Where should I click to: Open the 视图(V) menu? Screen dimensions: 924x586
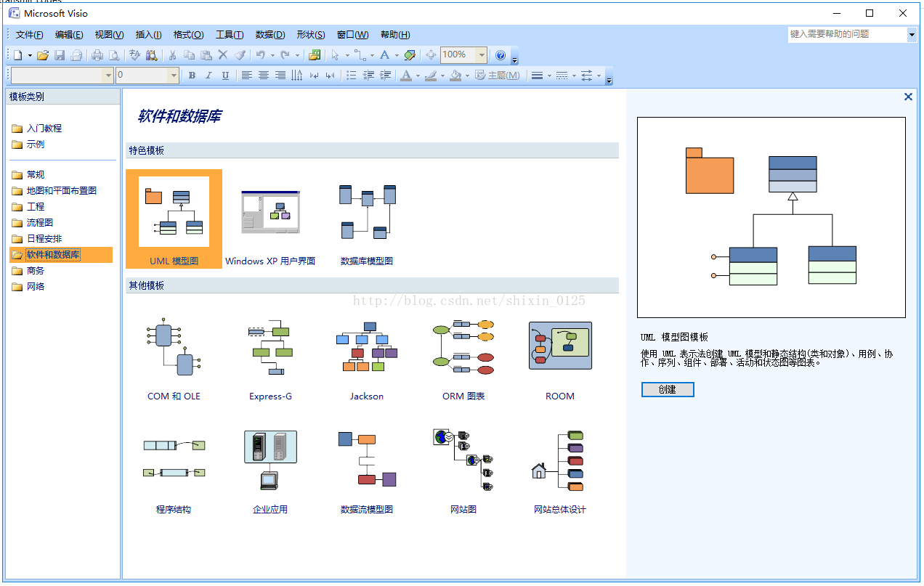point(109,35)
